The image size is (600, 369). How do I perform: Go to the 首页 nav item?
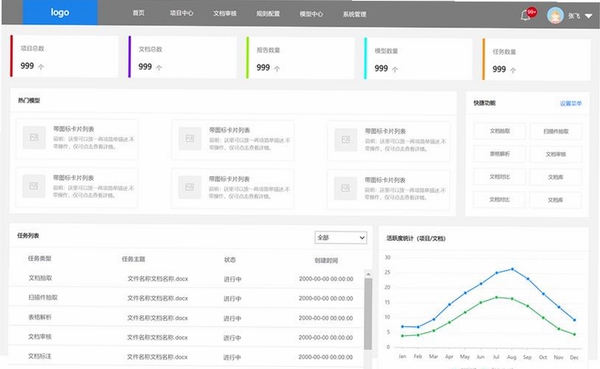(x=139, y=13)
